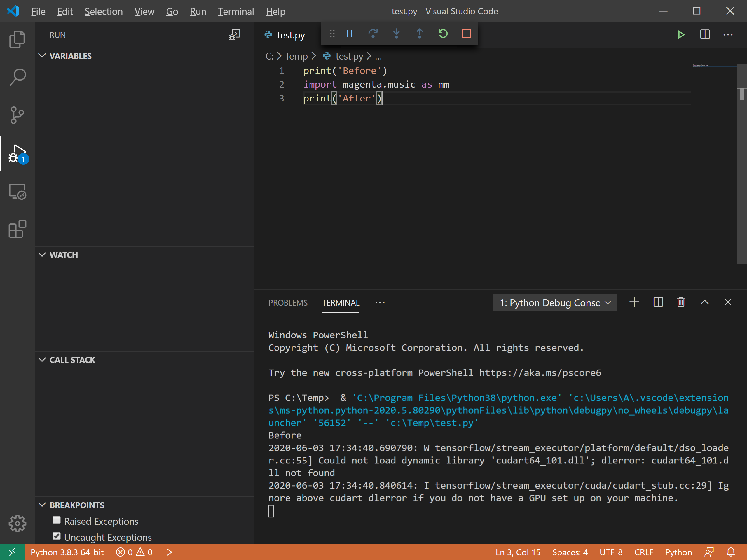The width and height of the screenshot is (747, 560).
Task: Open the Remote Explorer view
Action: click(17, 191)
